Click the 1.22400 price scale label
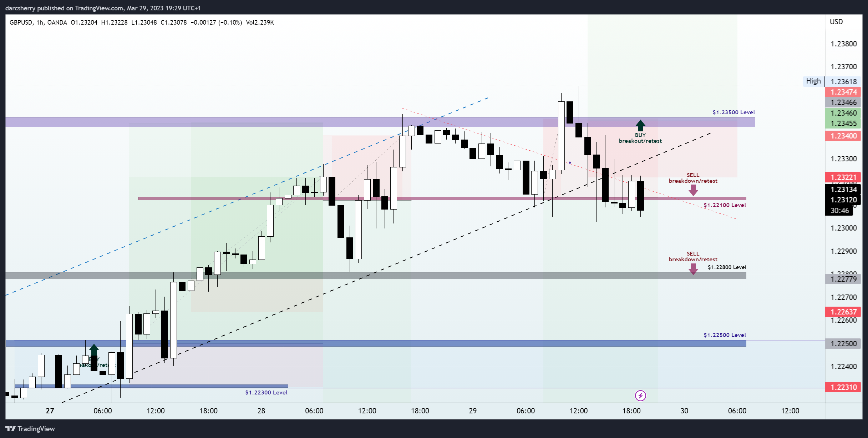Screen dimensions: 868x438 tap(843, 367)
